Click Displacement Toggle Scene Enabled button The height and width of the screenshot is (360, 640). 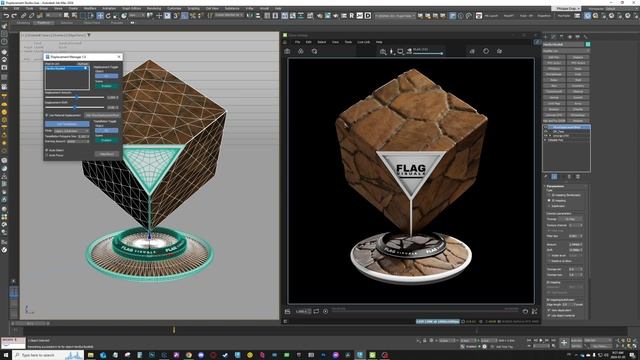pyautogui.click(x=107, y=86)
